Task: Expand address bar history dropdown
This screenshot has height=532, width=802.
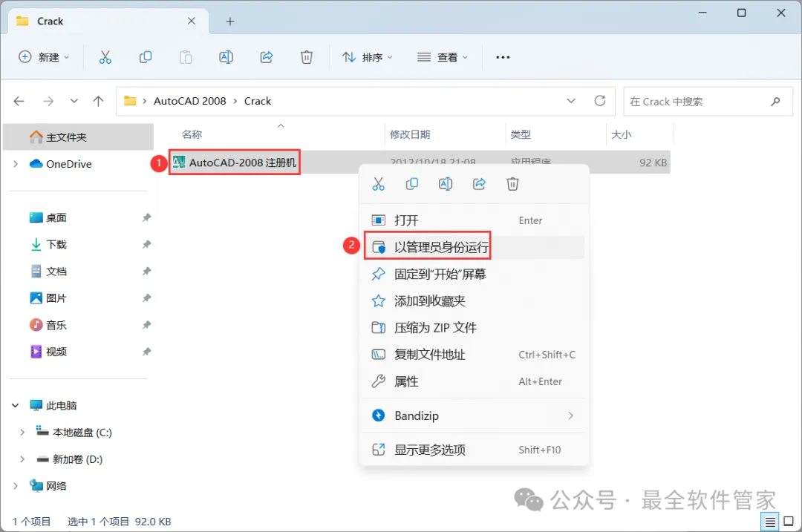Action: [571, 101]
